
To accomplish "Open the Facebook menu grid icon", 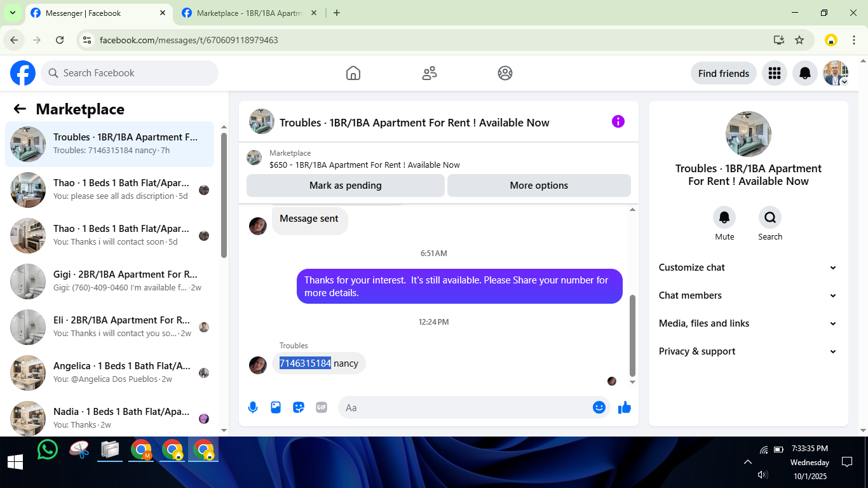I will tap(774, 73).
